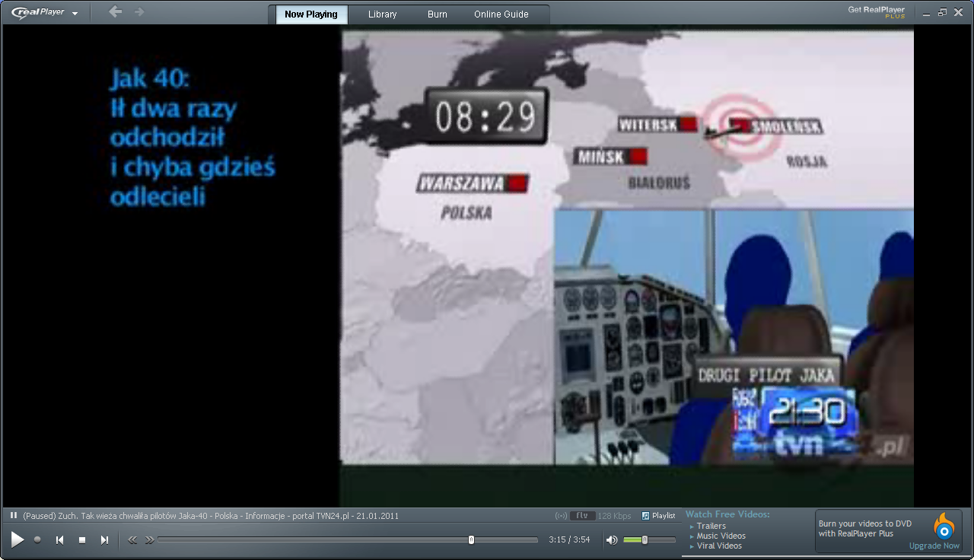Skip to the next clip
974x560 pixels.
click(x=104, y=539)
